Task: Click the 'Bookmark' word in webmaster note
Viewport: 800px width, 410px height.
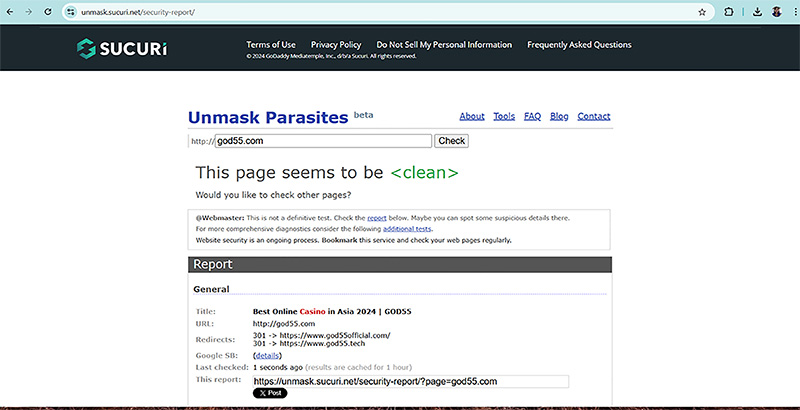Action: click(x=339, y=240)
